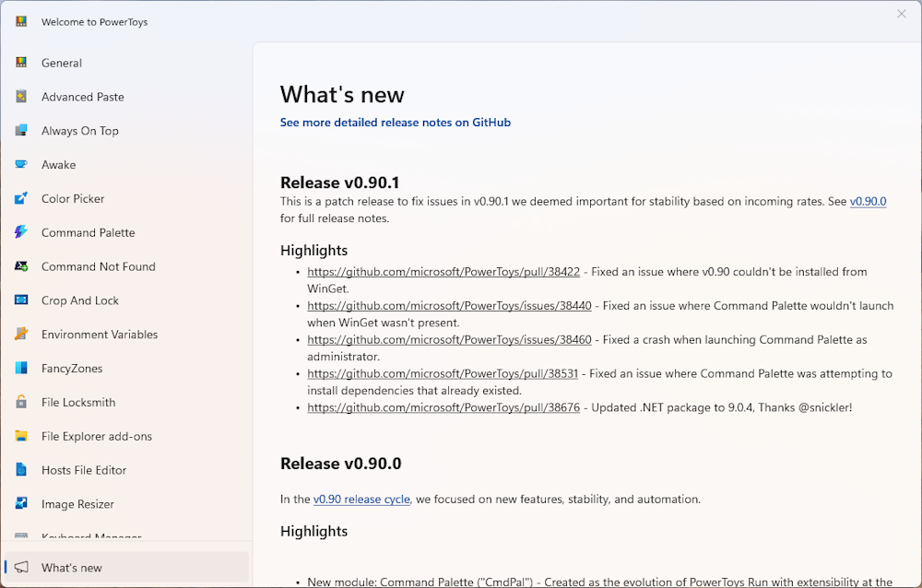The width and height of the screenshot is (922, 588).
Task: Click the File Explorer add-ons folder icon
Action: point(21,436)
